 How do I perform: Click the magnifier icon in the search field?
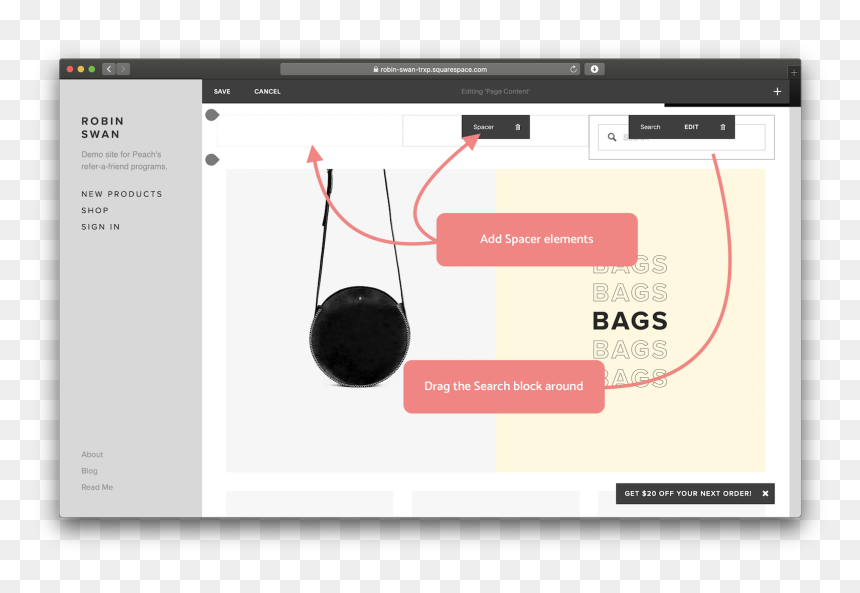[x=612, y=137]
